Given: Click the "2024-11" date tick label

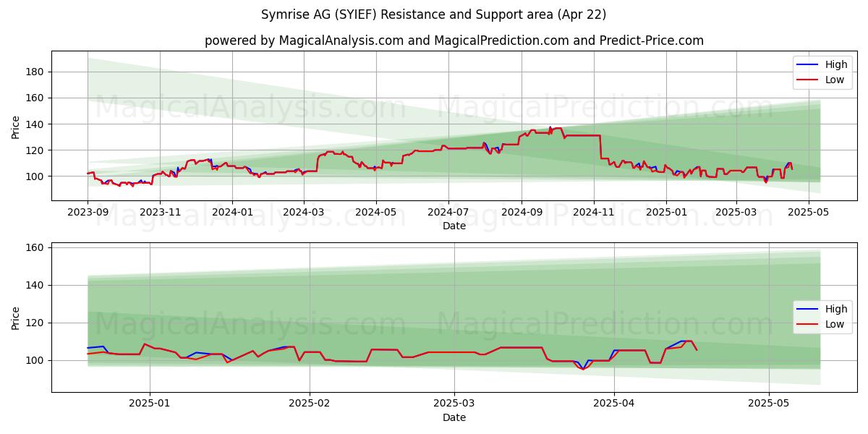Looking at the screenshot, I should 593,212.
